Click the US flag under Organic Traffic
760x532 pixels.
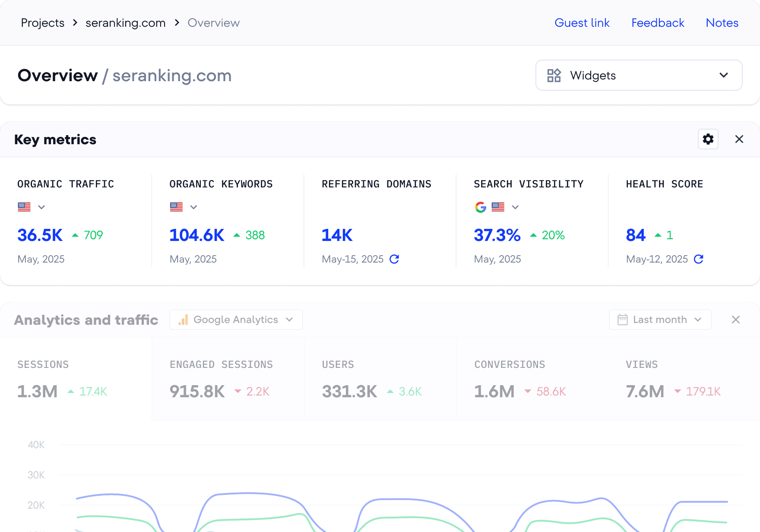(x=24, y=207)
